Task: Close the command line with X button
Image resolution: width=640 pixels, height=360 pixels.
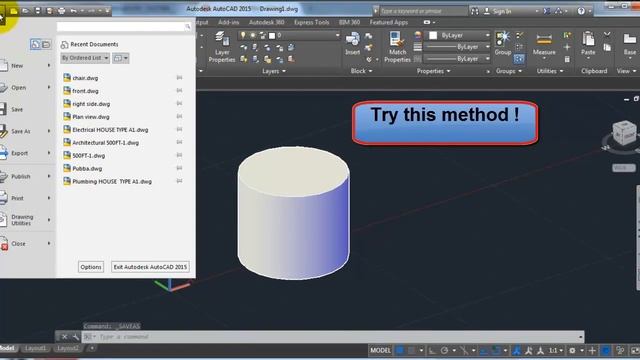Action: click(x=64, y=337)
